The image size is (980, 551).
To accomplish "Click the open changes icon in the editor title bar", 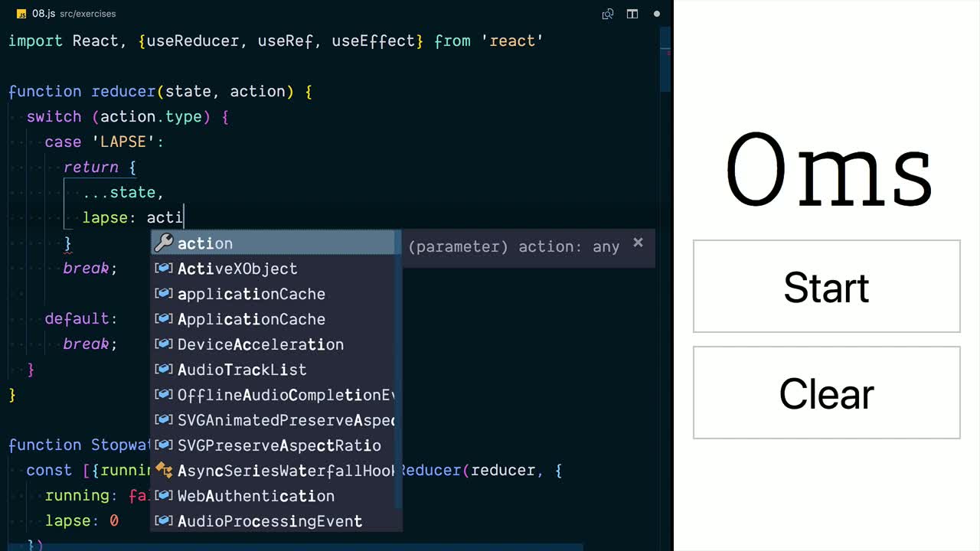I will (x=608, y=14).
